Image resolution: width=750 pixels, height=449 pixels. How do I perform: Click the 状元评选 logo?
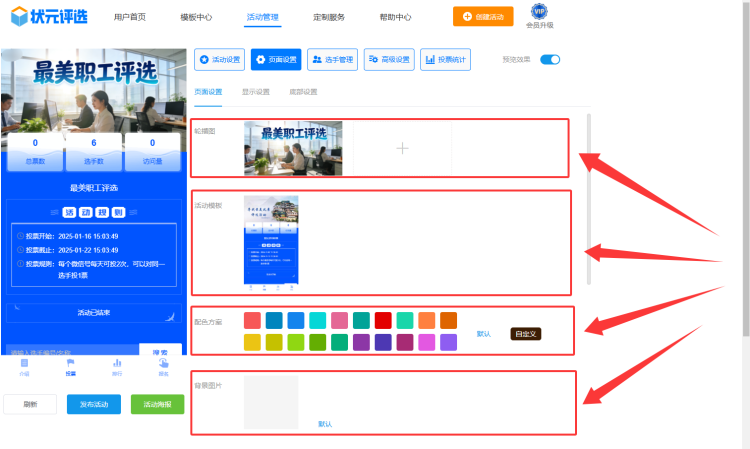(x=49, y=16)
